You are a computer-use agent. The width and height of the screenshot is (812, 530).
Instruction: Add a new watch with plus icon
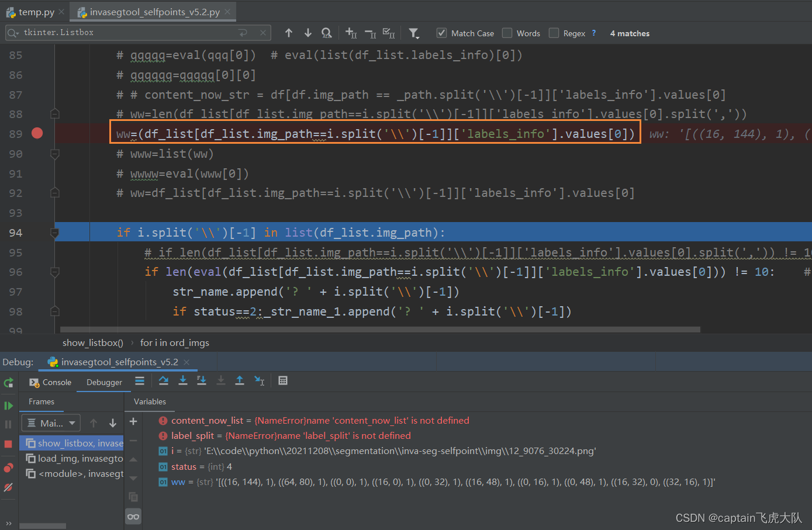point(133,421)
